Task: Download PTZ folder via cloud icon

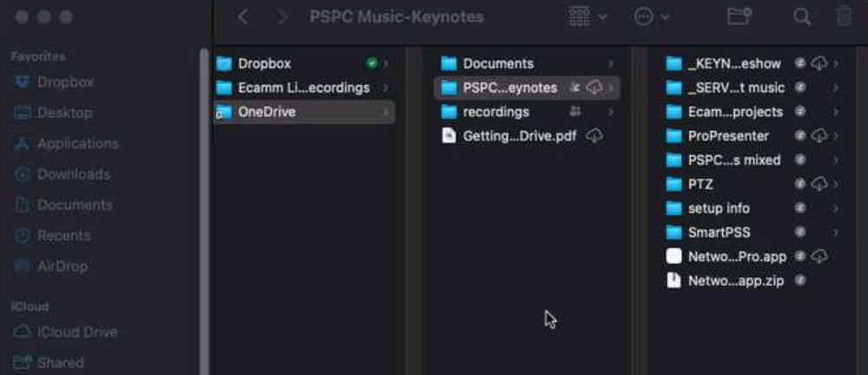Action: point(818,184)
